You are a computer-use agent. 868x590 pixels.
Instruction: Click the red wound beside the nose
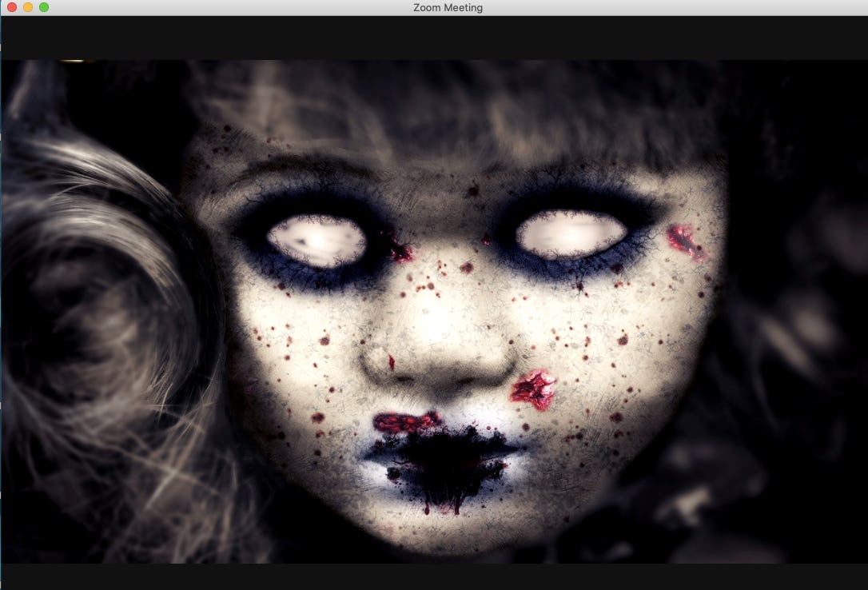click(534, 389)
